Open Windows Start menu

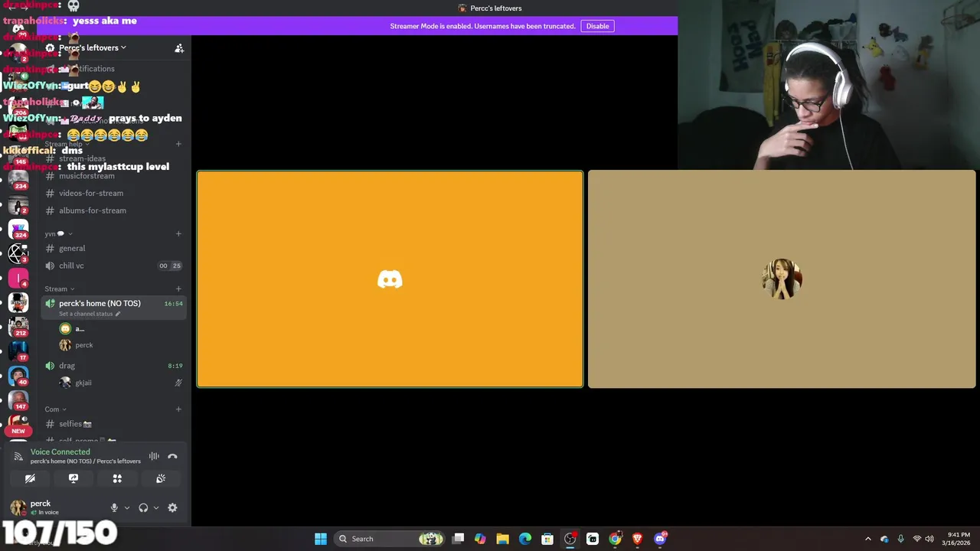click(x=321, y=539)
